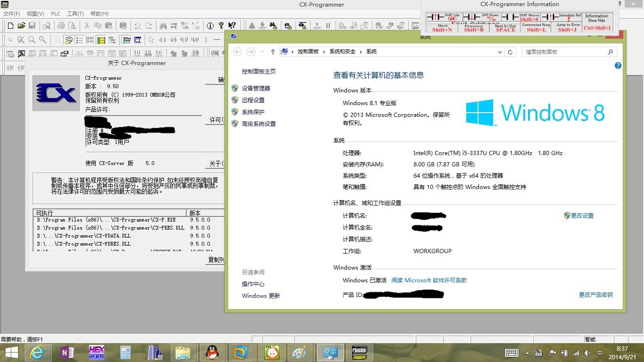Click the binoculars Find icon
The width and height of the screenshot is (644, 362).
click(163, 25)
